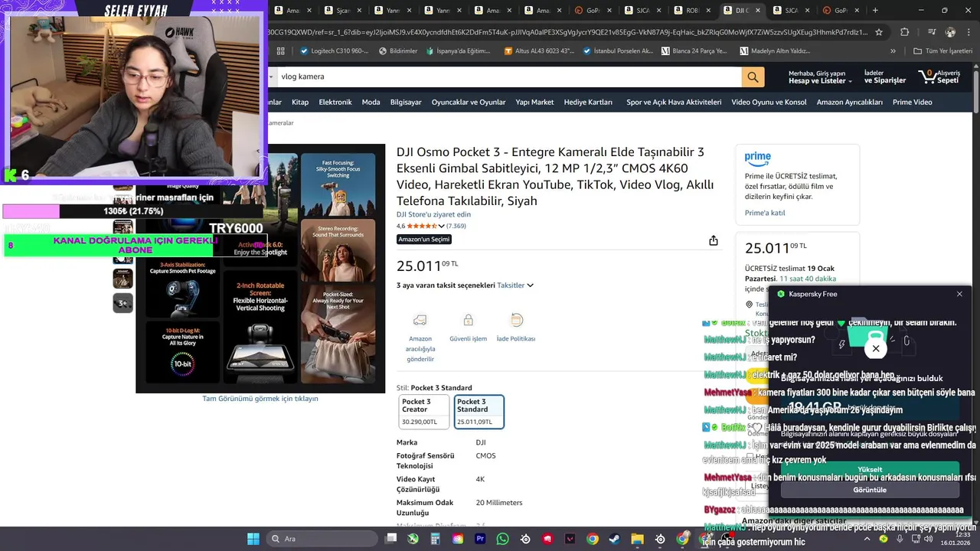Open Adobe Premiere Pro from the taskbar
Viewport: 980px width, 551px height.
pyautogui.click(x=480, y=539)
